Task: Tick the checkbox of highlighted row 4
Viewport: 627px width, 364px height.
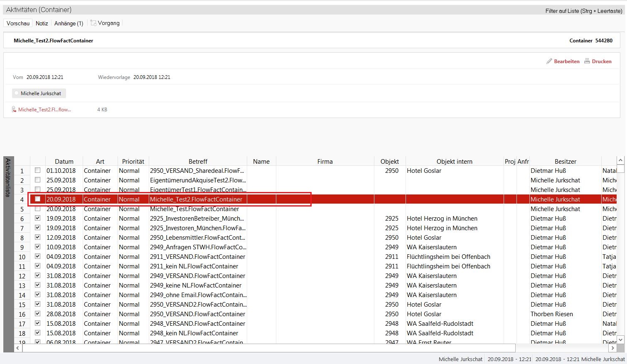Action: [x=38, y=199]
